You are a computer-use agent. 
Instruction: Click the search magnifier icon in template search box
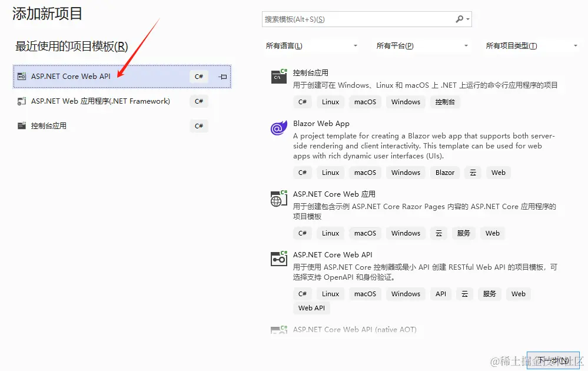(459, 19)
